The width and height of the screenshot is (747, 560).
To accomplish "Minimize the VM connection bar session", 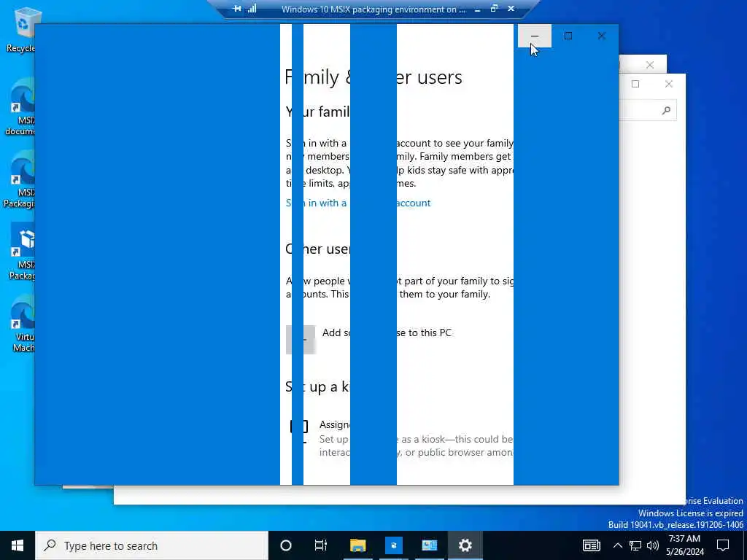I will [477, 9].
